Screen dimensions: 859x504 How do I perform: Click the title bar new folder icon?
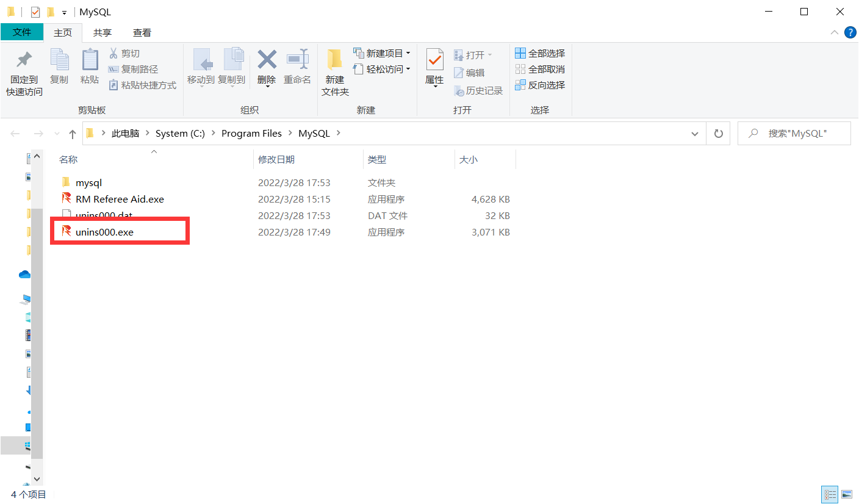(51, 12)
